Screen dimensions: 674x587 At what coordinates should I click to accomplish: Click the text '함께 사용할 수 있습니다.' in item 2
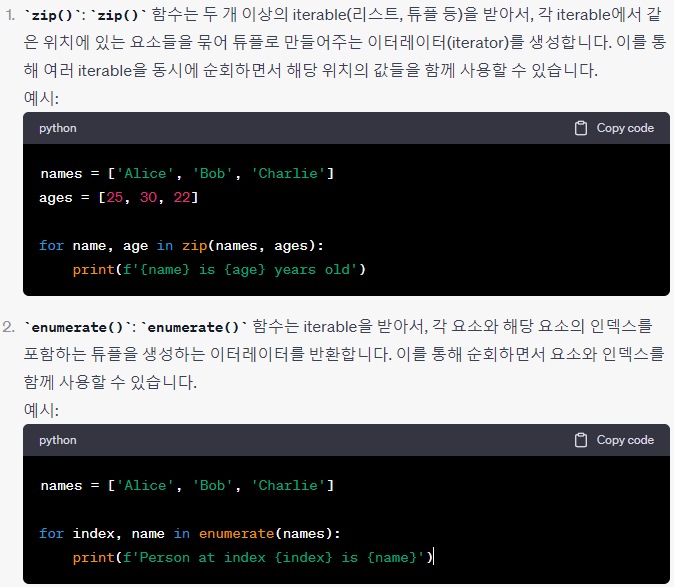[x=110, y=382]
